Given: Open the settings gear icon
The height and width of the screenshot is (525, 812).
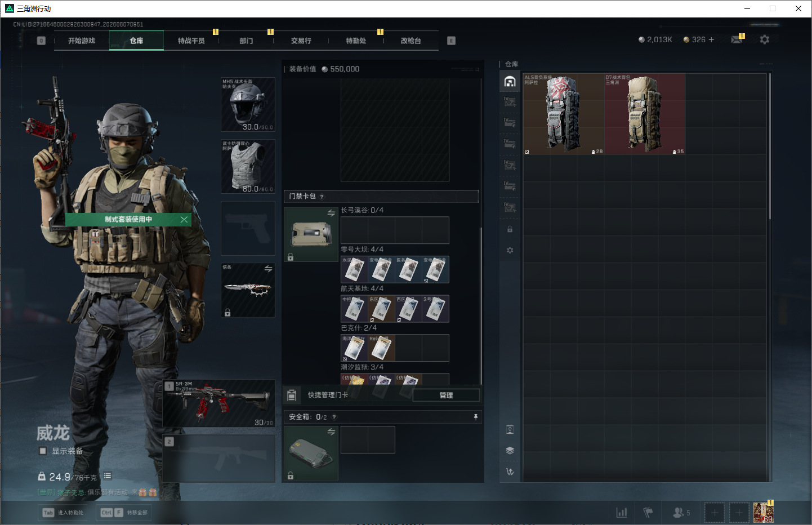Looking at the screenshot, I should pos(764,39).
